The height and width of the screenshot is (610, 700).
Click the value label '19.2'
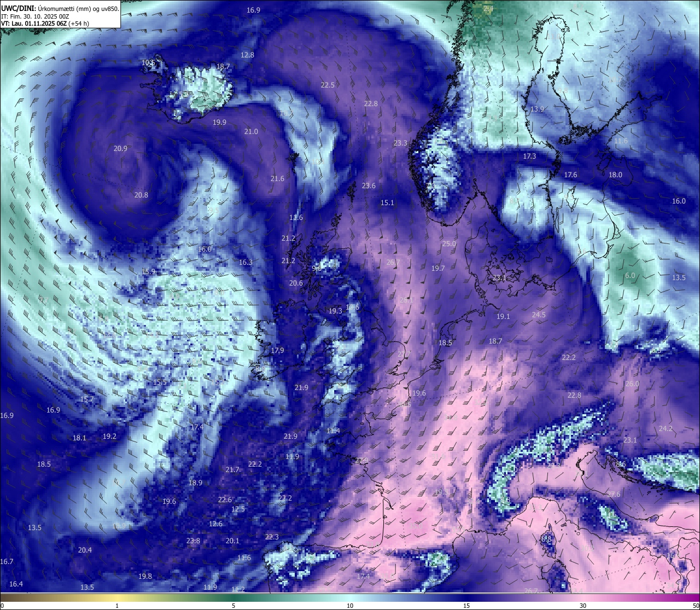click(x=109, y=437)
